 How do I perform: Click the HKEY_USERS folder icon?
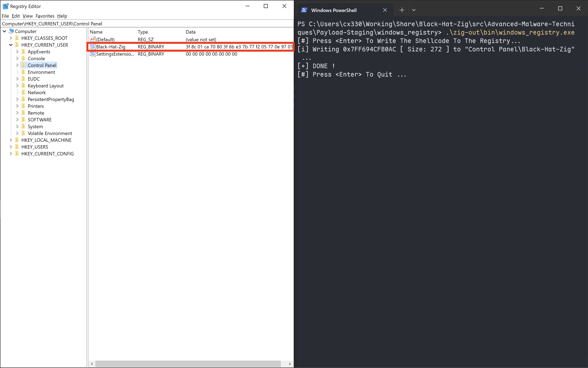[17, 147]
